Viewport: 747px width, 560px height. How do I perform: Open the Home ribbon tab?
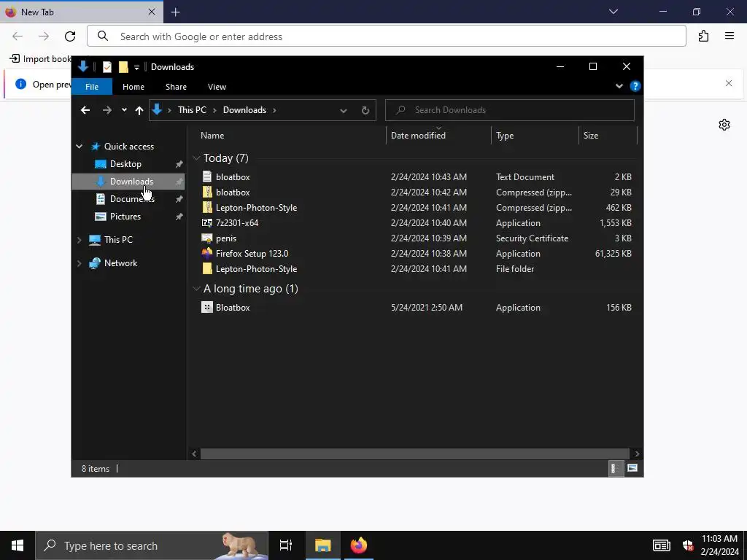point(133,87)
